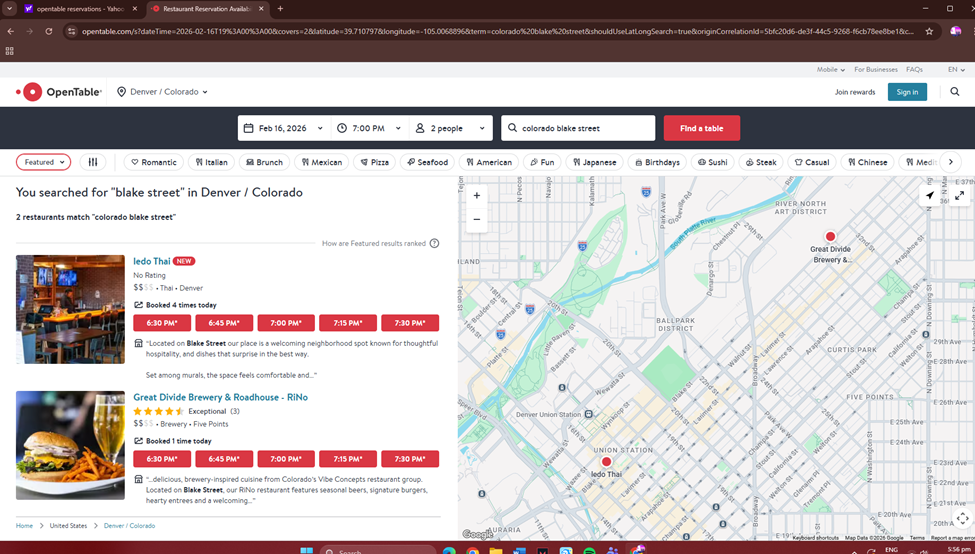
Task: Expand the Denver / Colorado location selector
Action: pyautogui.click(x=162, y=92)
